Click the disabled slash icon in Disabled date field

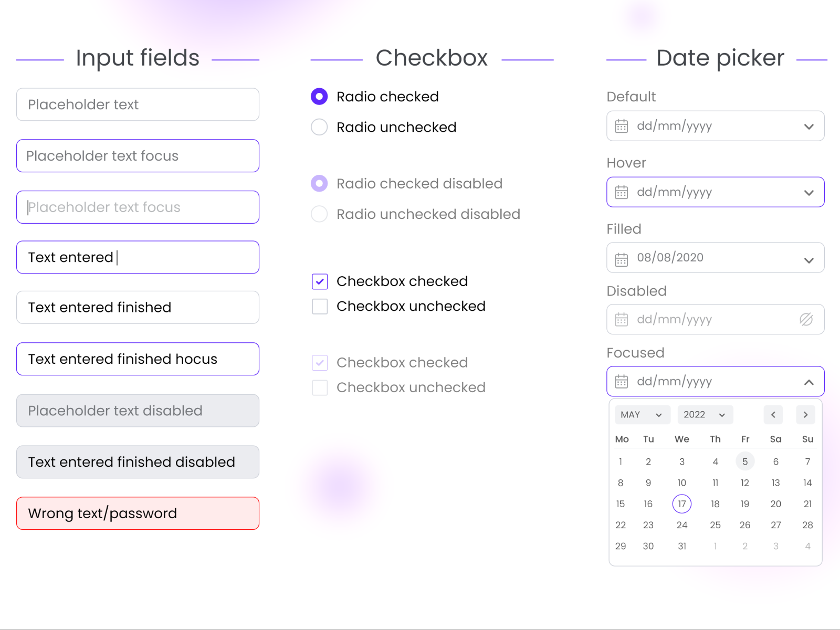[806, 319]
